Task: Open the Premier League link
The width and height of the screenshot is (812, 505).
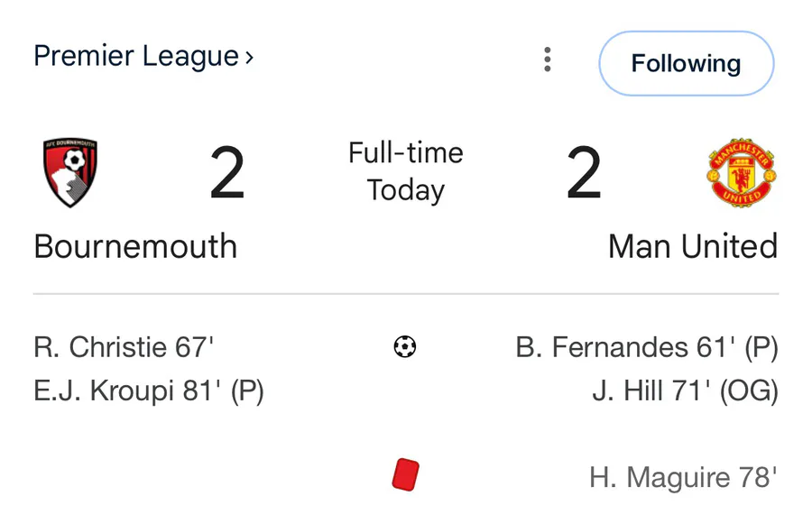Action: pyautogui.click(x=135, y=56)
